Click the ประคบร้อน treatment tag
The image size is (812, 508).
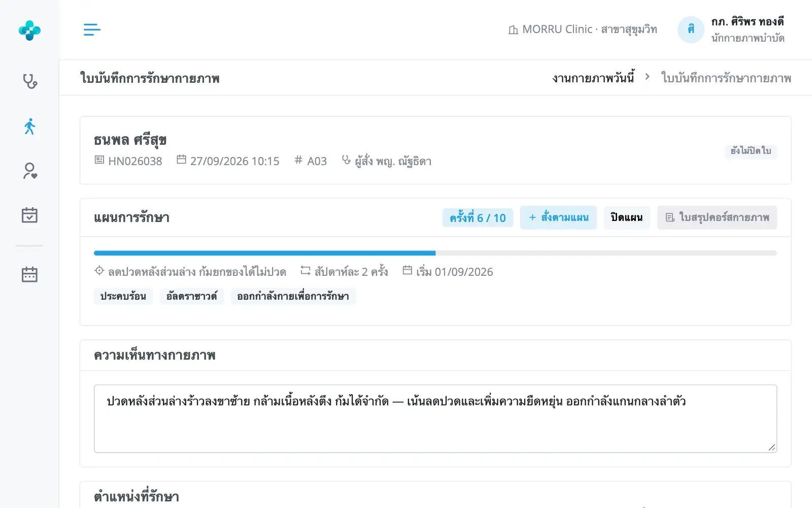[x=123, y=296]
